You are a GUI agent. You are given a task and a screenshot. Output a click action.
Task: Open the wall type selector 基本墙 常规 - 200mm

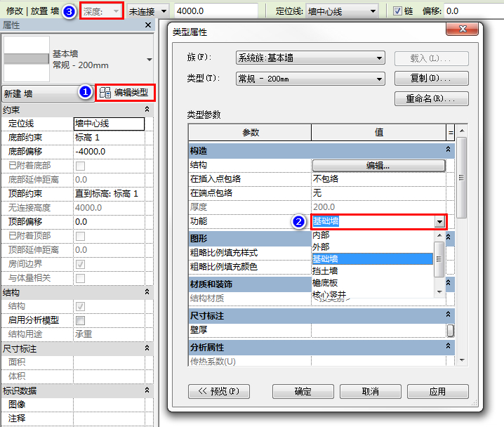78,59
